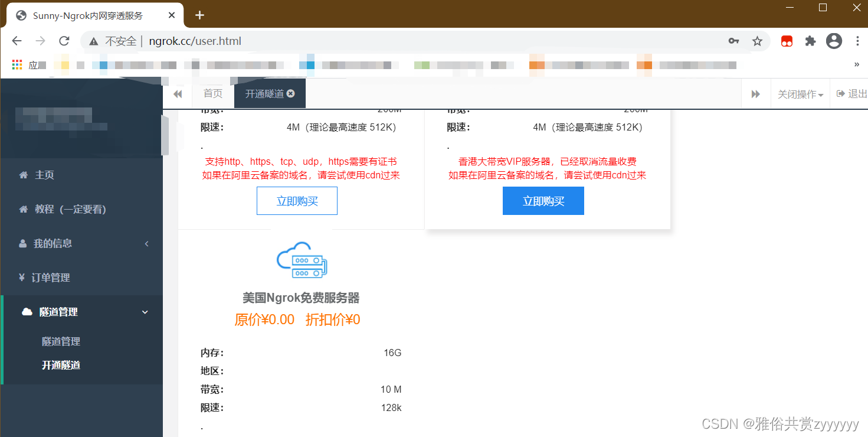Viewport: 868px width, 437px height.
Task: Switch to the 首页 tab
Action: coord(213,93)
